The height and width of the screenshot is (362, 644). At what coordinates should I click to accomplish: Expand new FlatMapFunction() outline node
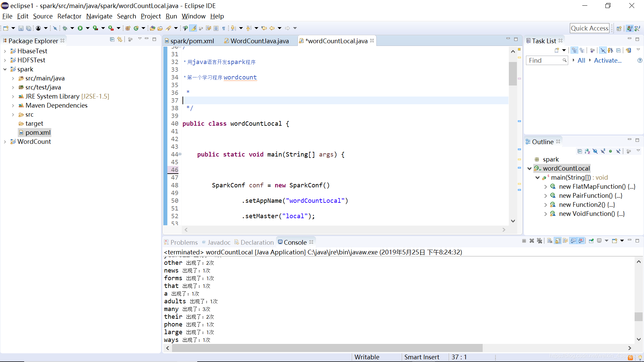pyautogui.click(x=546, y=187)
